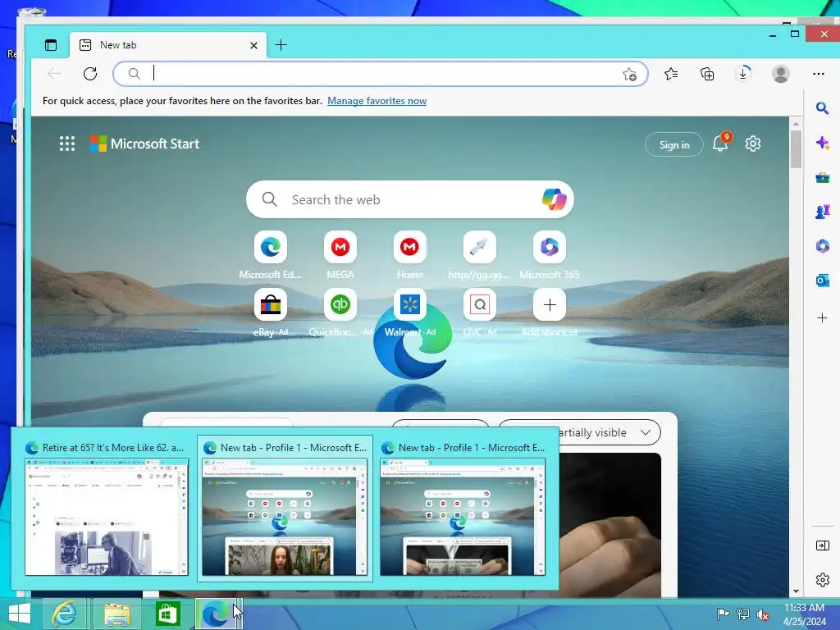The height and width of the screenshot is (630, 840).
Task: Open Internet Explorer from taskbar
Action: click(64, 614)
